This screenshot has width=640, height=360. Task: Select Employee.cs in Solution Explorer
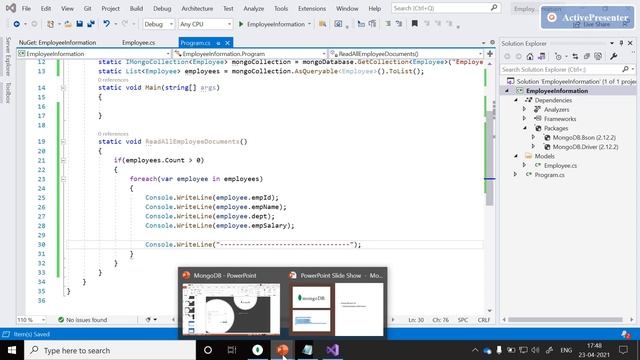pyautogui.click(x=560, y=165)
